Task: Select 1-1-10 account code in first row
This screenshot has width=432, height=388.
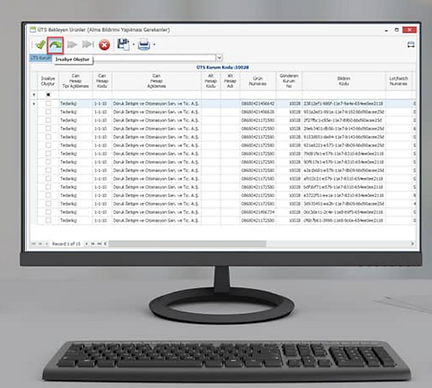Action: tap(102, 104)
